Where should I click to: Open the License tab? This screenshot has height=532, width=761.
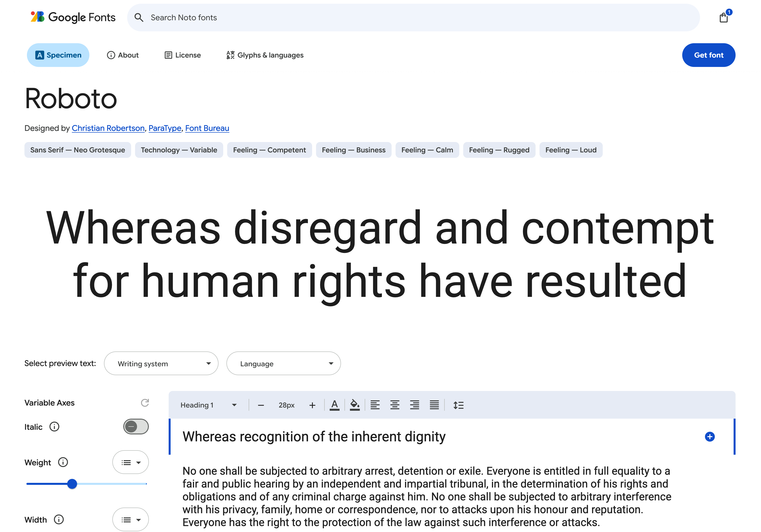click(x=183, y=55)
